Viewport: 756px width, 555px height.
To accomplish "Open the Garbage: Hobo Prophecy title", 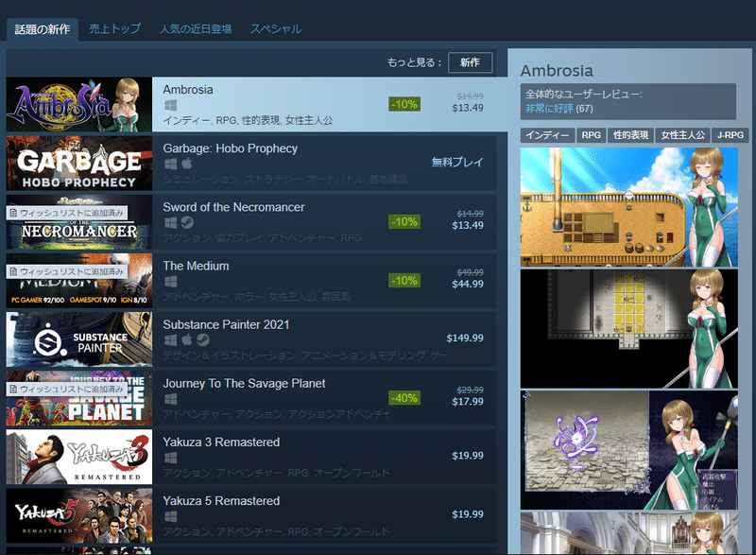I will click(x=230, y=148).
